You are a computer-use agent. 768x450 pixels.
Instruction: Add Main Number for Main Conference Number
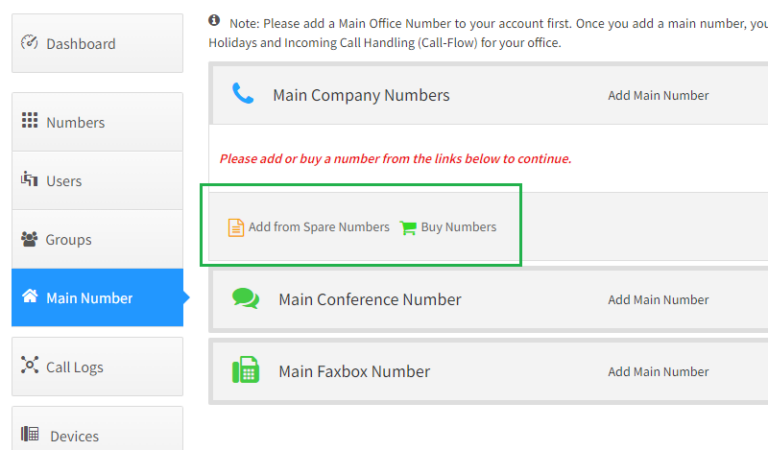[658, 300]
